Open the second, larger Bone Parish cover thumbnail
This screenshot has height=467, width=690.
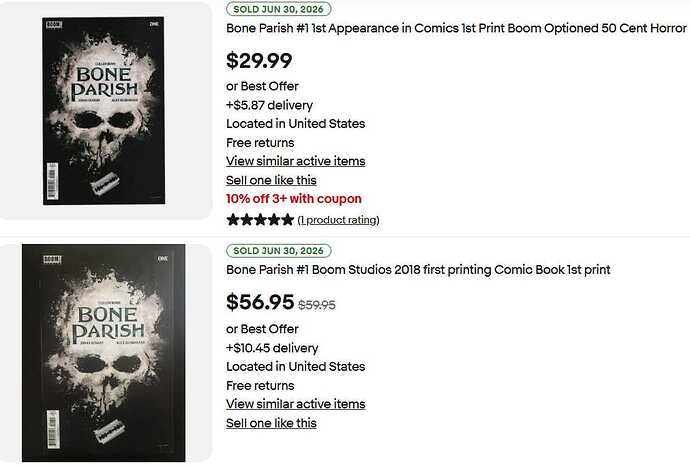(x=104, y=353)
